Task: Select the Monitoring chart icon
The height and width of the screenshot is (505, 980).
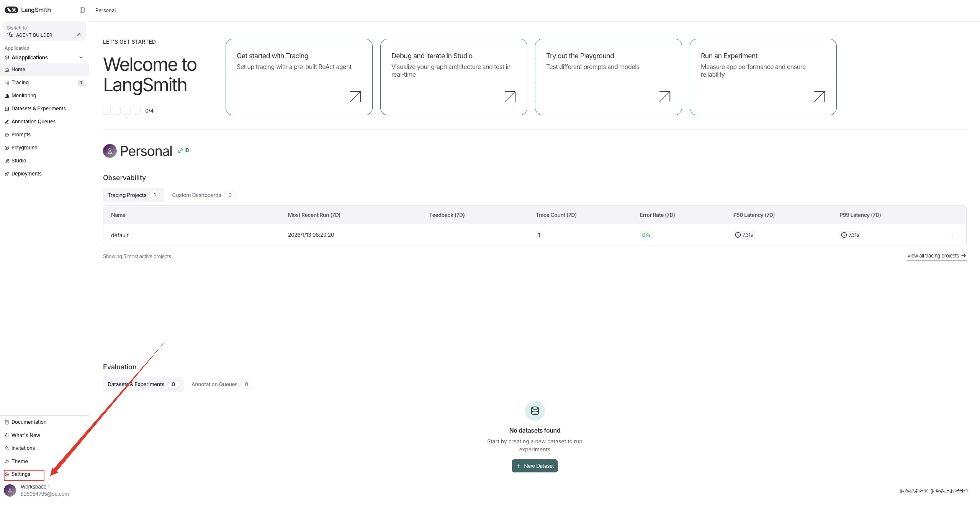Action: tap(7, 96)
